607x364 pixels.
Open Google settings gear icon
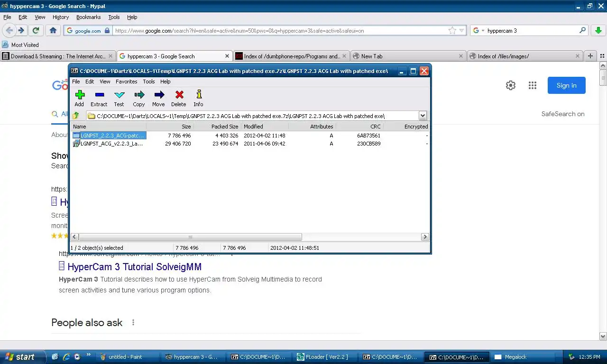click(511, 85)
